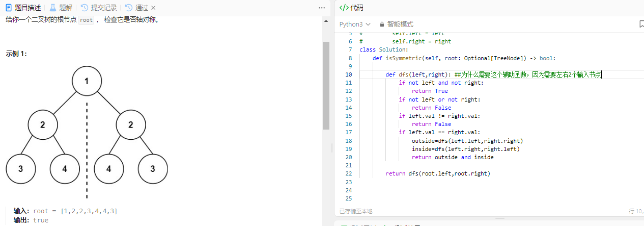Click the 行 10 cursor position indicator
The image size is (644, 226).
[x=636, y=211]
